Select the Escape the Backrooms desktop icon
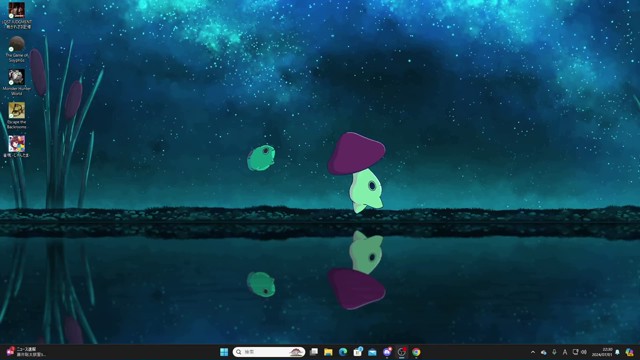The width and height of the screenshot is (640, 360). coord(17,116)
